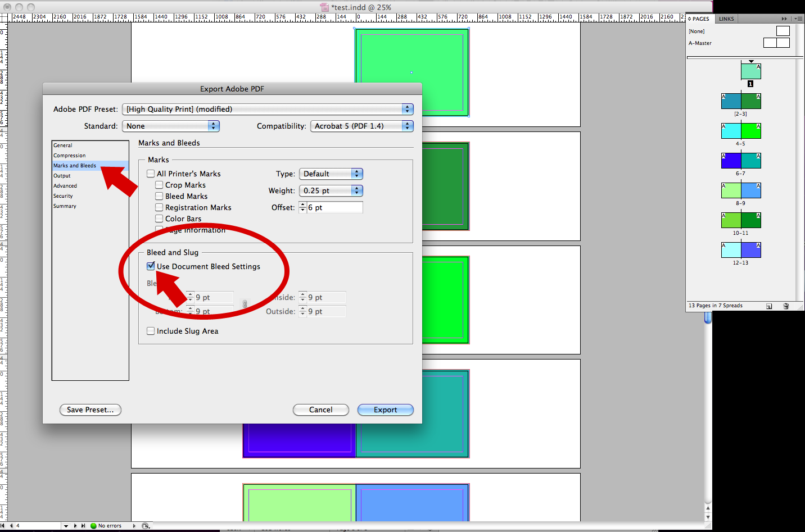
Task: Switch to the Links panel tab
Action: [726, 19]
